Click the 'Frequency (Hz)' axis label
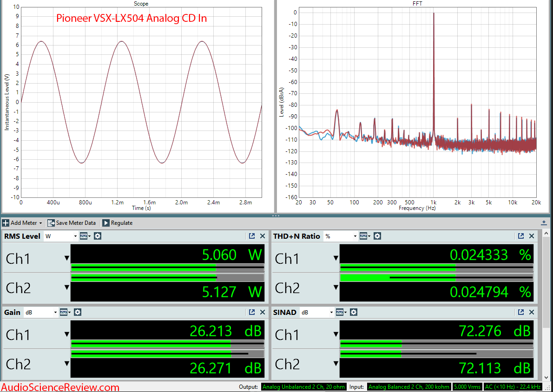This screenshot has width=553, height=392. click(417, 208)
